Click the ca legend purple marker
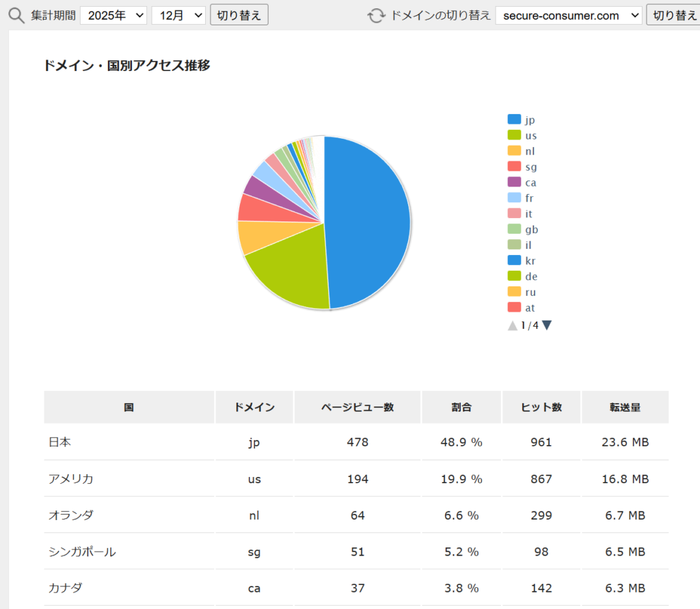700x609 pixels. tap(514, 182)
